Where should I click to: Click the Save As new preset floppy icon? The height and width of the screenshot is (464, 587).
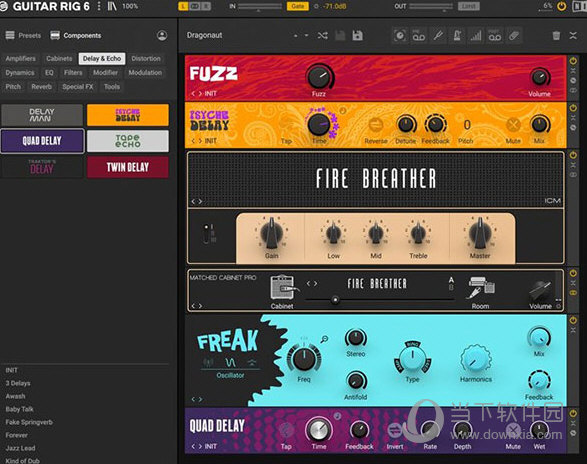(x=358, y=36)
